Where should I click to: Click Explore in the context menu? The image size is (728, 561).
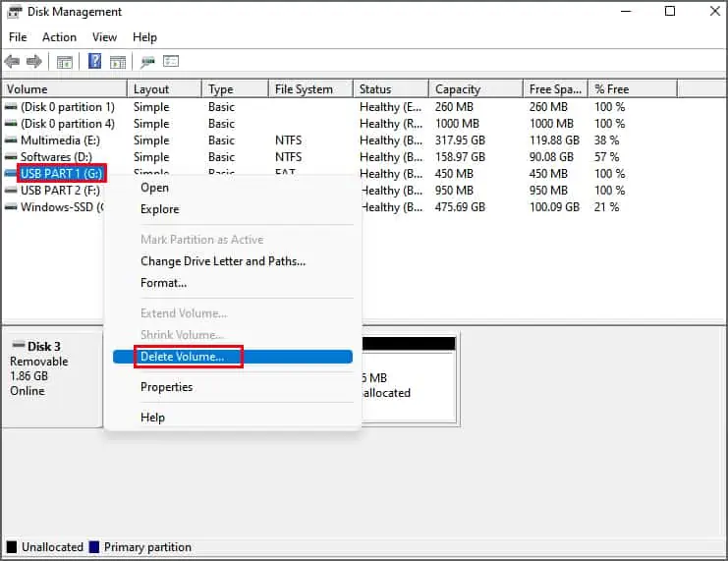tap(159, 209)
